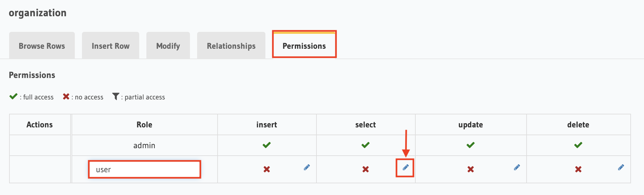Edit user role select permission pencil
The width and height of the screenshot is (644, 195).
tap(406, 167)
